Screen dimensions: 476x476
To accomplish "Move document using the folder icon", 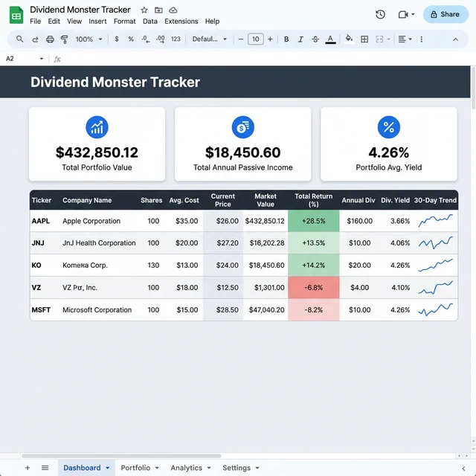I will (158, 10).
